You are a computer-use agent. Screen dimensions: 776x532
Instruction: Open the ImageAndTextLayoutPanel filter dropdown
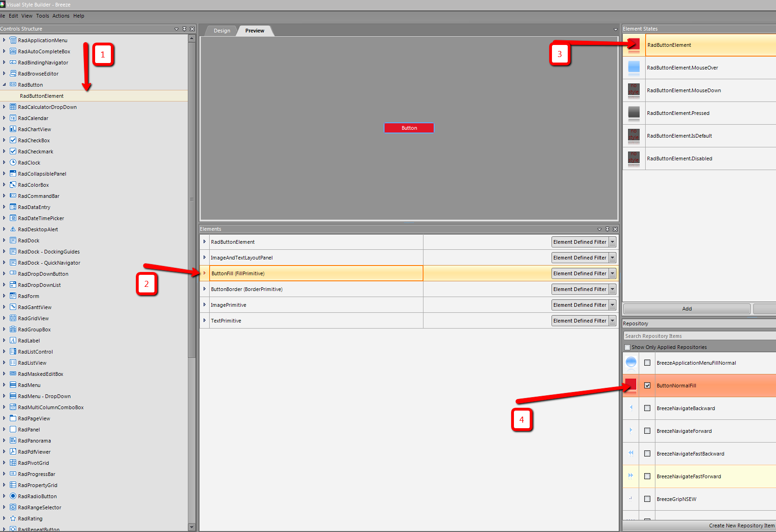(612, 258)
